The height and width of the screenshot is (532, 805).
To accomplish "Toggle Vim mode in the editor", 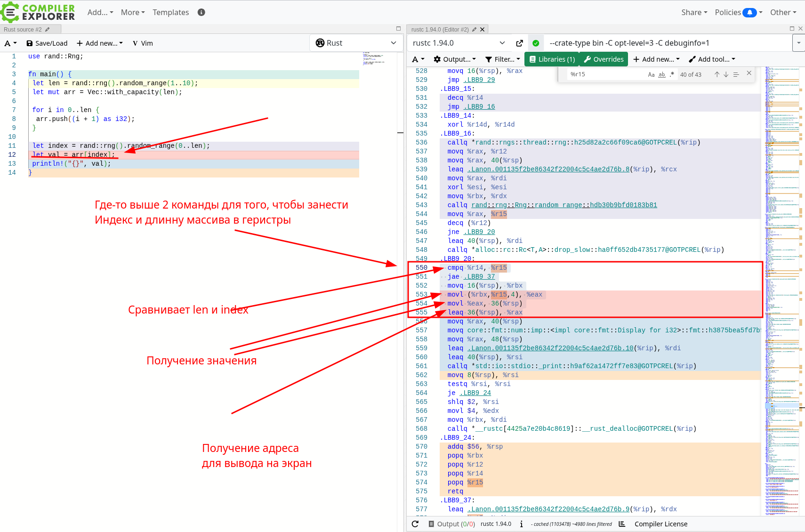I will [143, 43].
